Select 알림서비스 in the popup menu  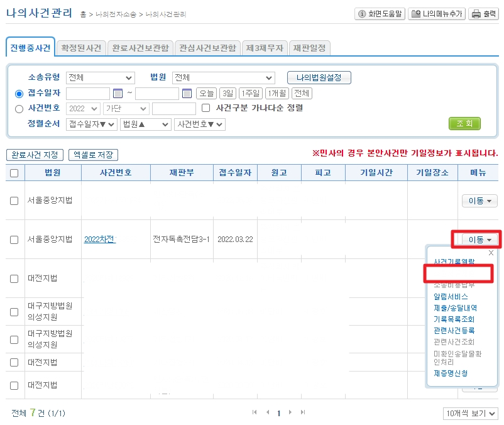(x=451, y=296)
